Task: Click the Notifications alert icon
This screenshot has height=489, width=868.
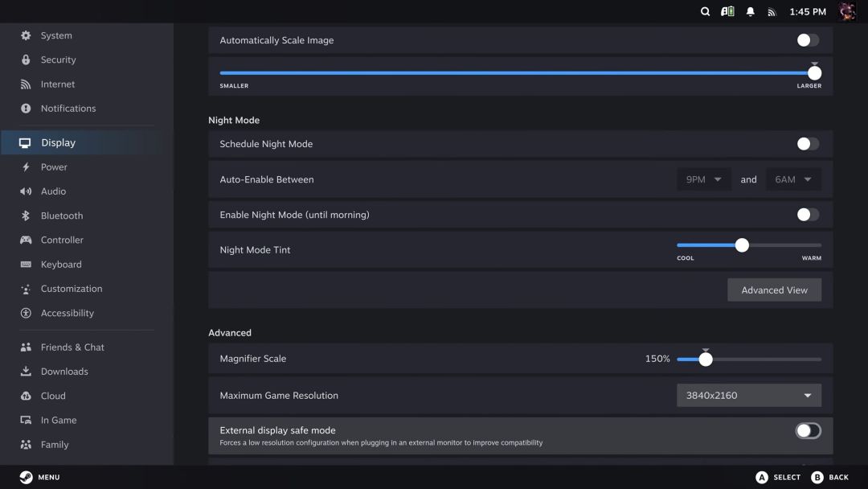Action: click(26, 109)
